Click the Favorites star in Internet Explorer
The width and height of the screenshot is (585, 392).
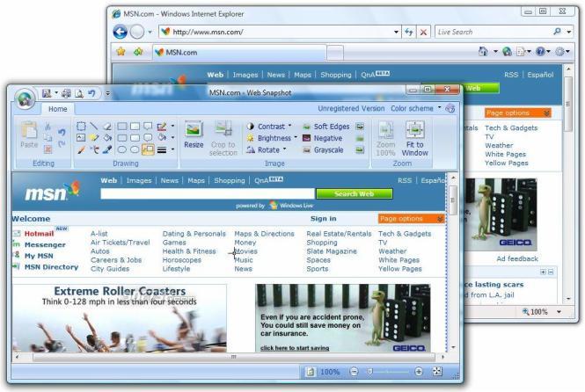(x=121, y=52)
